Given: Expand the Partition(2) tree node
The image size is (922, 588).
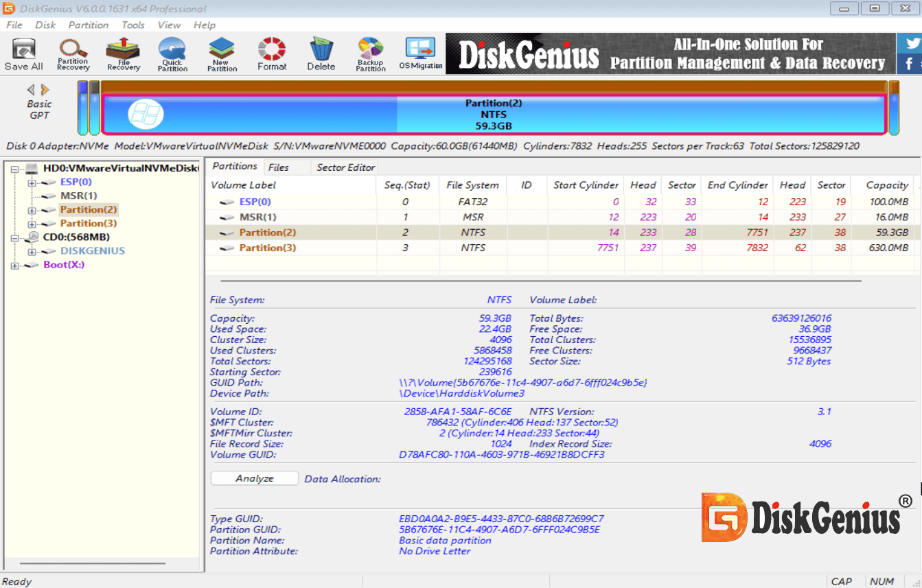Looking at the screenshot, I should (x=32, y=209).
